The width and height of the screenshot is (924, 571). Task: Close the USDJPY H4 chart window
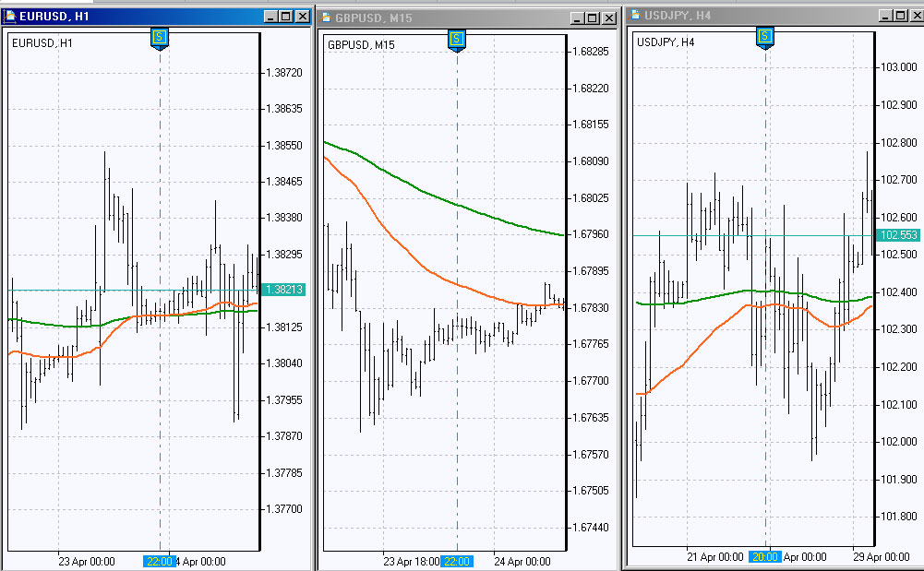914,16
